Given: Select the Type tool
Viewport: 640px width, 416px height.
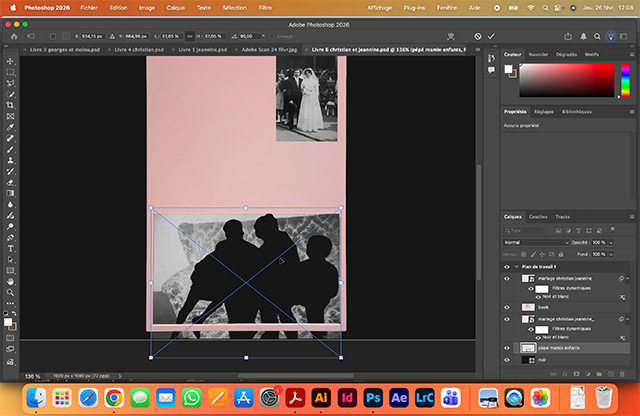Looking at the screenshot, I should [10, 249].
